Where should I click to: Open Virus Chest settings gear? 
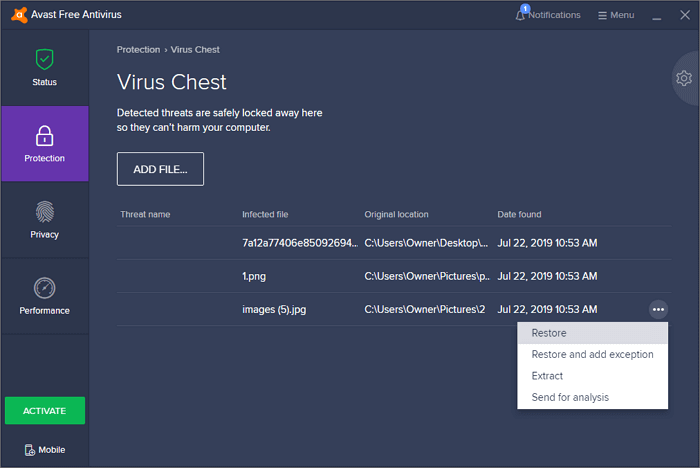coord(683,78)
